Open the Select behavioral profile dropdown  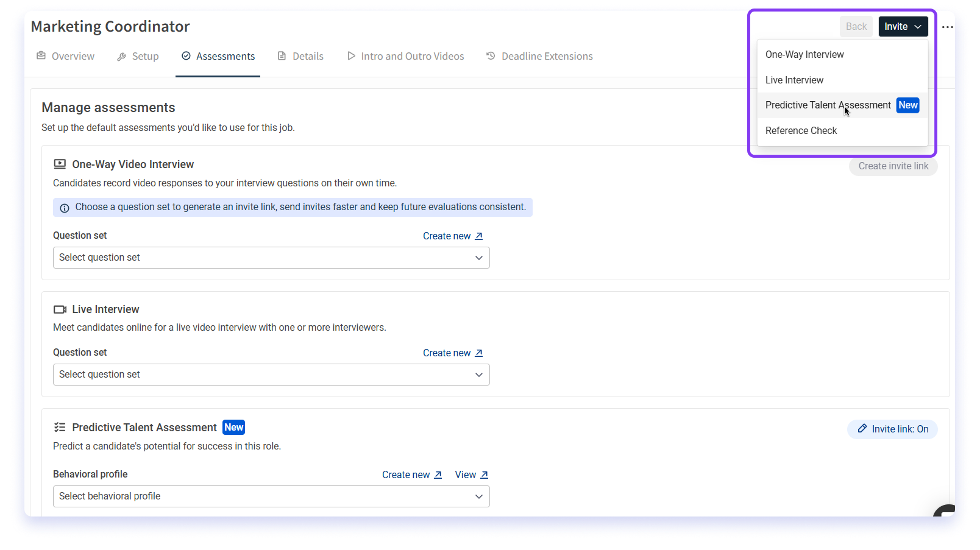tap(271, 496)
